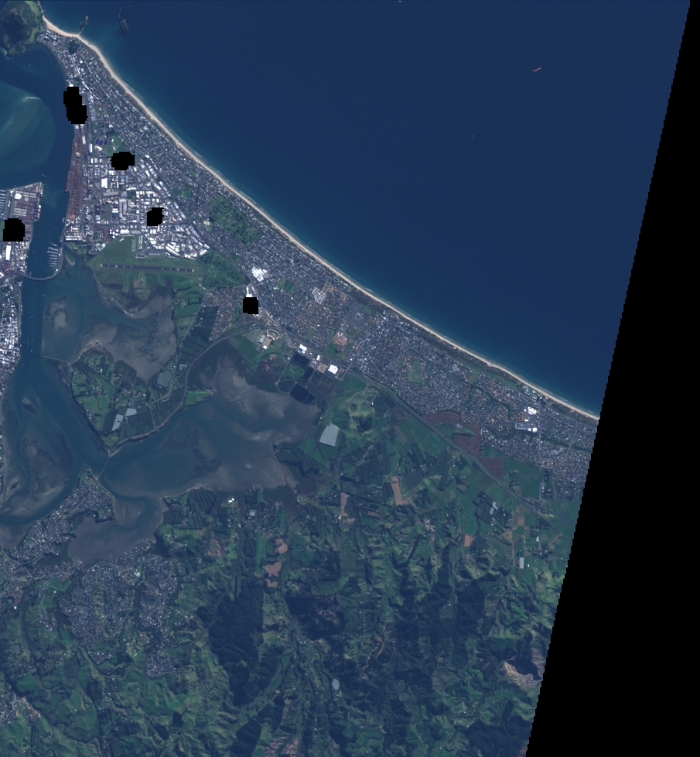Click the airport runway strip
The image size is (700, 757).
(146, 265)
